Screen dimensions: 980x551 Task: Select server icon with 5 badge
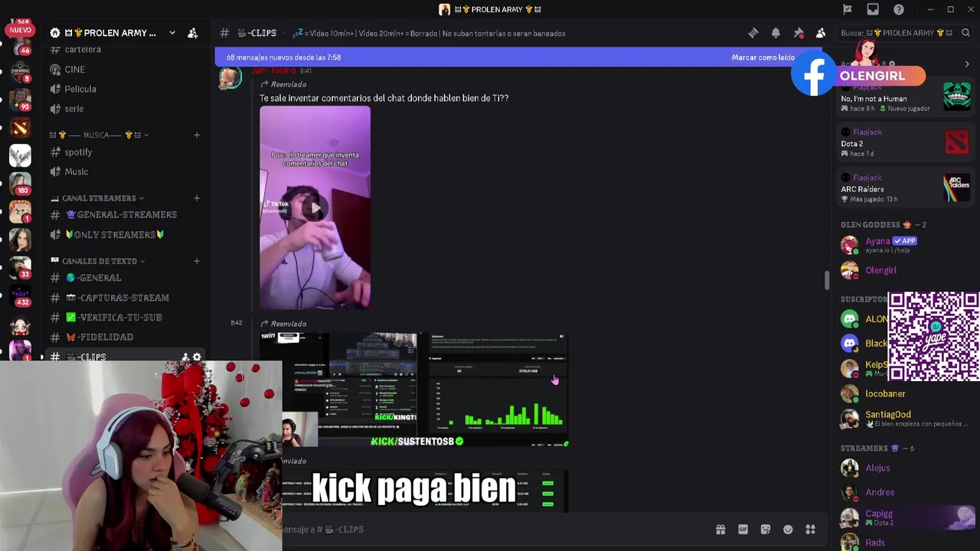pyautogui.click(x=20, y=72)
